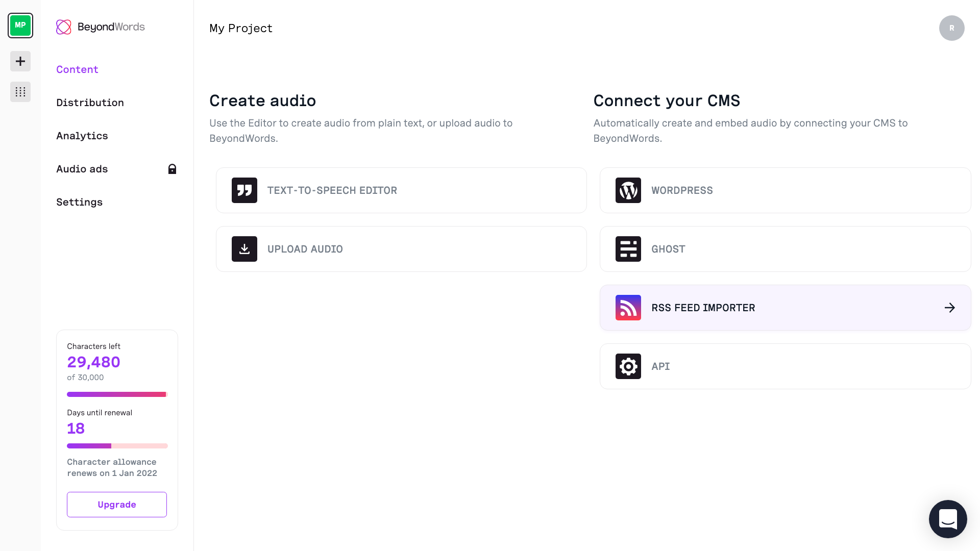The height and width of the screenshot is (551, 980).
Task: Open the user avatar R menu
Action: coord(952,28)
